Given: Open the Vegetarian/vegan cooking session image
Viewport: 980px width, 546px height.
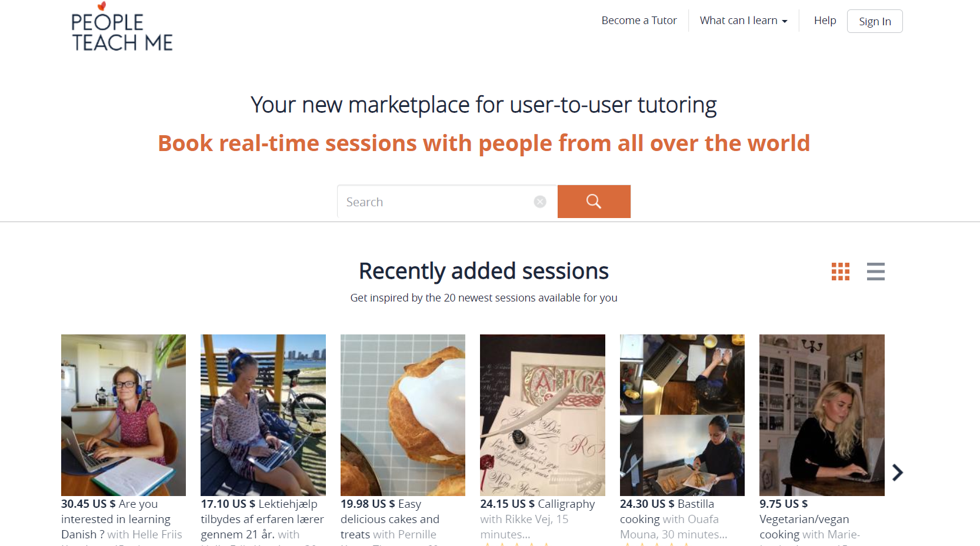Looking at the screenshot, I should pos(822,415).
